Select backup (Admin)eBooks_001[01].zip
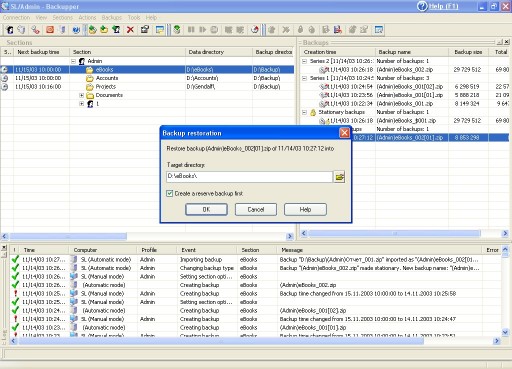Screen dimensions: 512x369 click(x=404, y=95)
